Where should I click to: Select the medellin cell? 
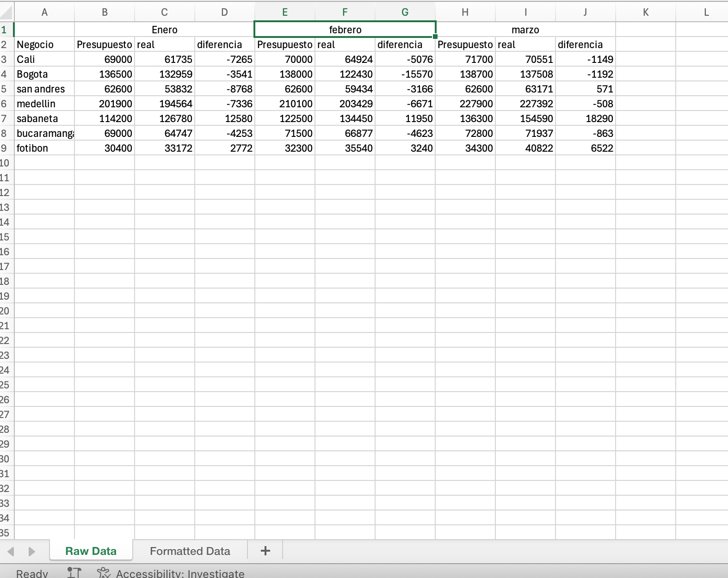point(44,104)
